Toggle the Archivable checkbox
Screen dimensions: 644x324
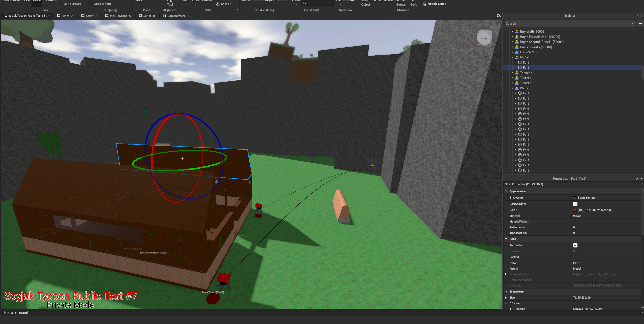[575, 245]
